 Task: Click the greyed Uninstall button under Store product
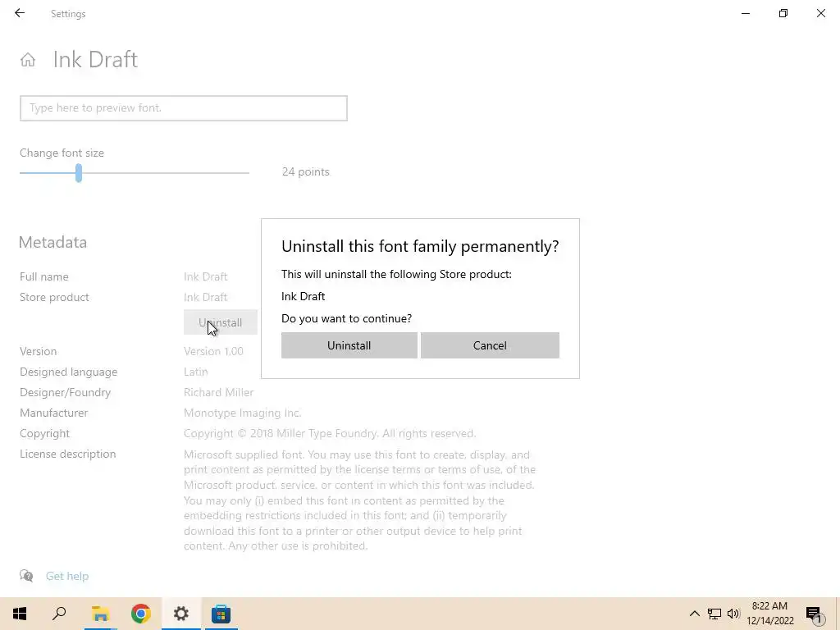tap(220, 322)
